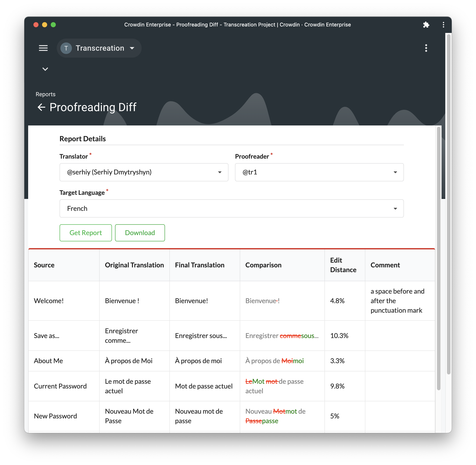Open the Target Language dropdown showing French
The height and width of the screenshot is (465, 476).
tap(232, 208)
